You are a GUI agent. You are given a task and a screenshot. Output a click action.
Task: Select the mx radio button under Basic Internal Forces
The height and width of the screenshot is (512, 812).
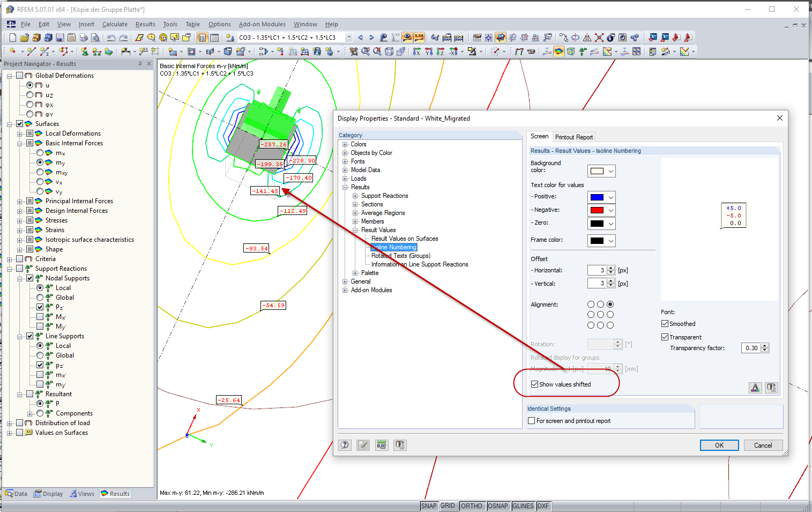coord(40,153)
